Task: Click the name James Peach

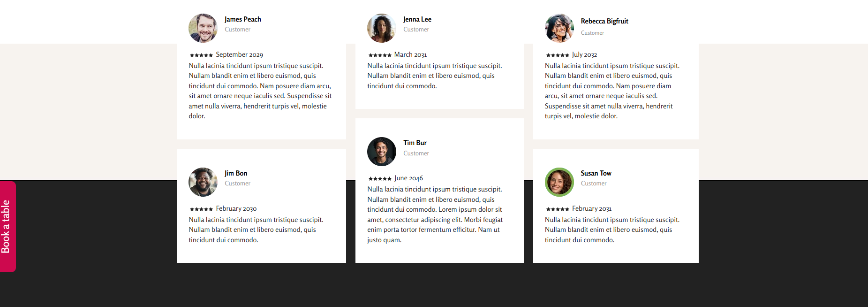Action: click(x=243, y=19)
